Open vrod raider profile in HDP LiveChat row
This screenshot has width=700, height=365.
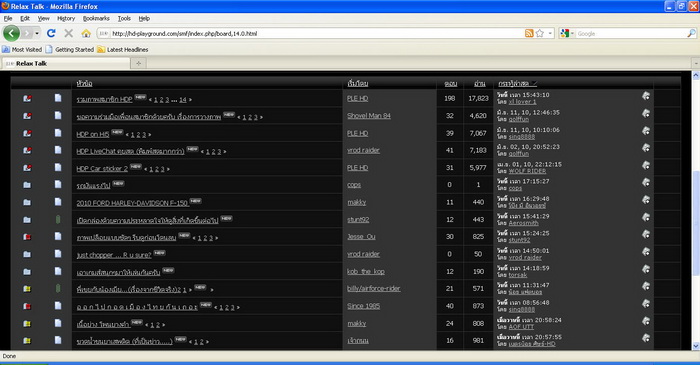363,150
